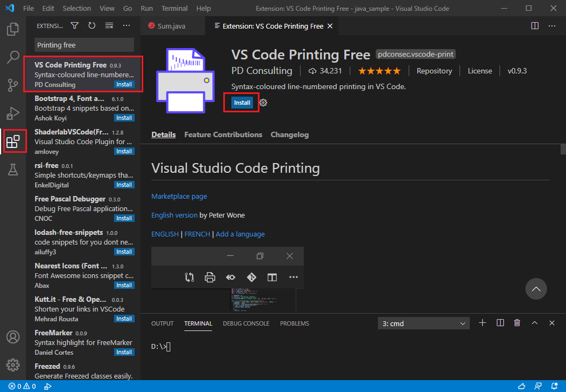This screenshot has width=566, height=392.
Task: Open the Extensions view icon
Action: pyautogui.click(x=12, y=141)
